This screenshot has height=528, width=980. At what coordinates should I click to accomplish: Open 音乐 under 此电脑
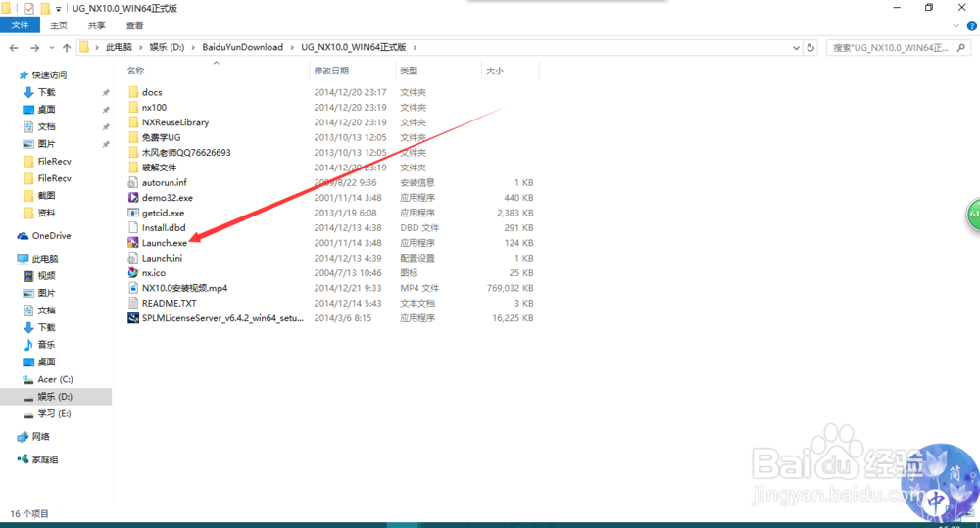pyautogui.click(x=46, y=345)
